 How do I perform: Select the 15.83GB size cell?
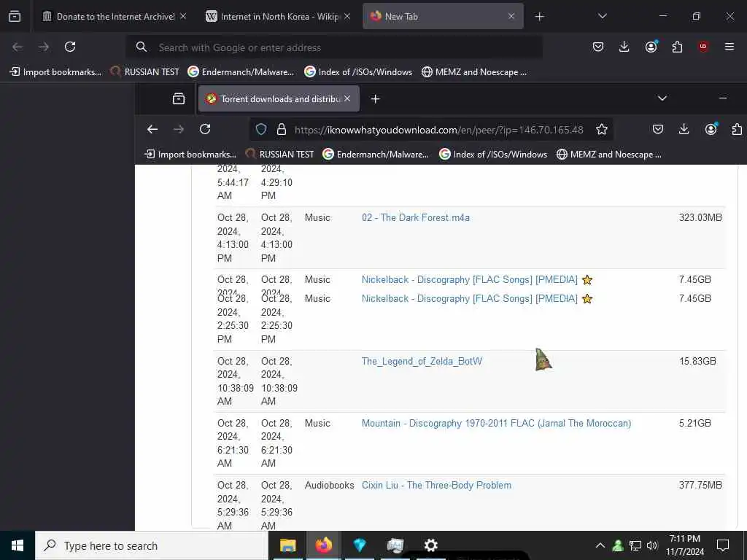pos(697,361)
